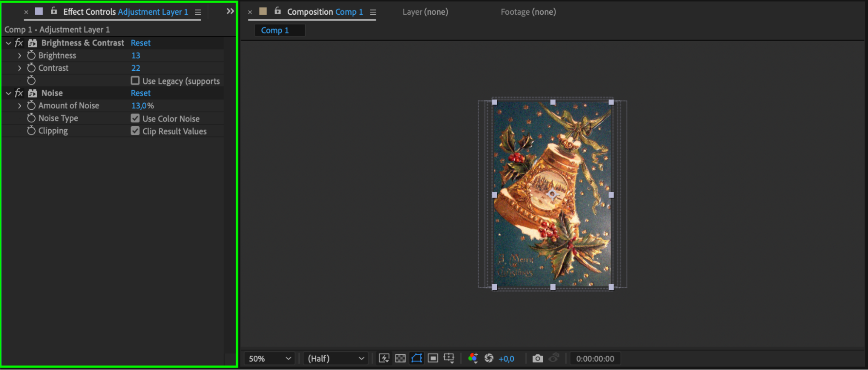Take a snapshot with camera icon
Viewport: 868px width, 370px height.
point(538,359)
